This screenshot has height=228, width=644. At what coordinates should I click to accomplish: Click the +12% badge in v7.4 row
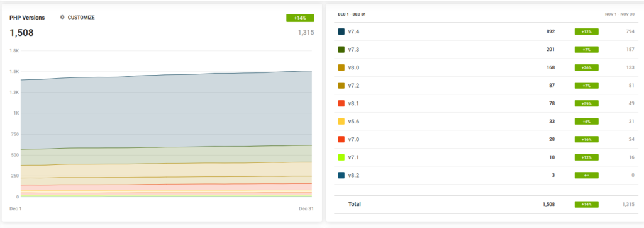(587, 31)
